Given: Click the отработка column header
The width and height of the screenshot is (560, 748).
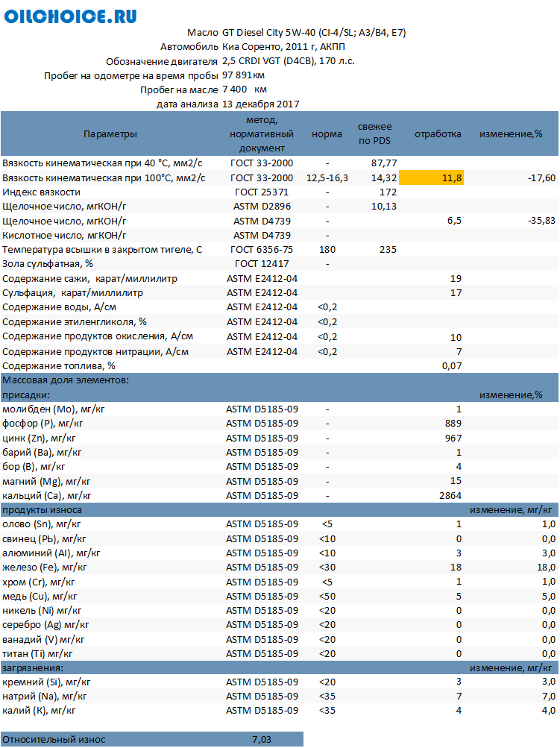Looking at the screenshot, I should click(x=438, y=134).
